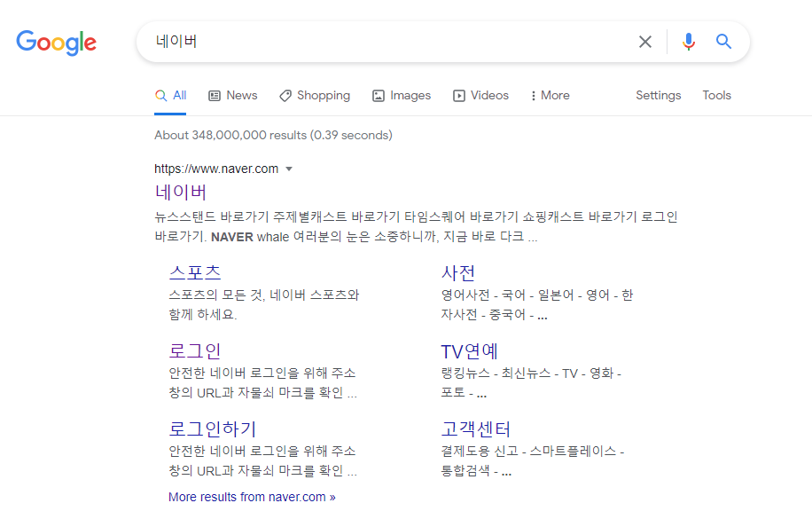
Task: Expand the More search options menu
Action: pyautogui.click(x=550, y=95)
